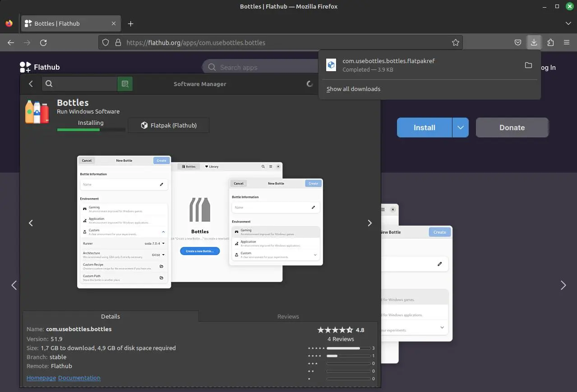Screen dimensions: 577x392
Task: Close the Bottles | Flathub tab
Action: (114, 23)
